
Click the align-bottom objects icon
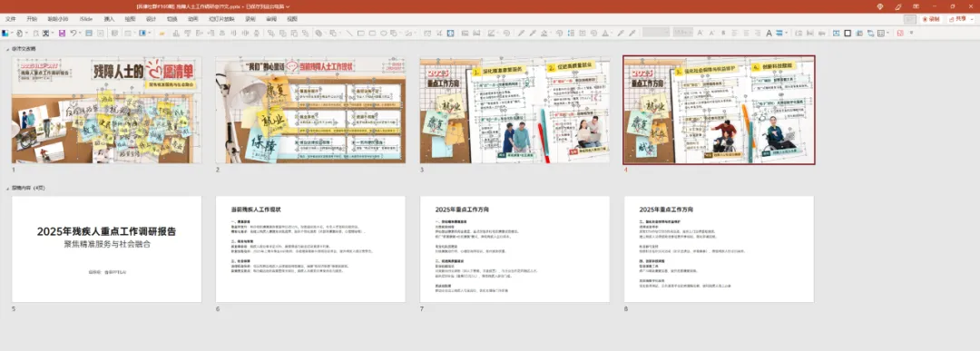tap(176, 33)
